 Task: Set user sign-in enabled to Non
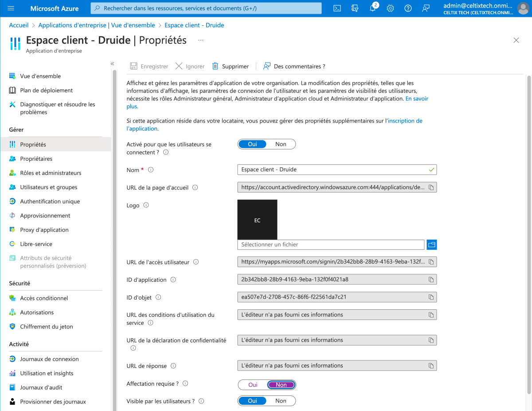click(281, 144)
